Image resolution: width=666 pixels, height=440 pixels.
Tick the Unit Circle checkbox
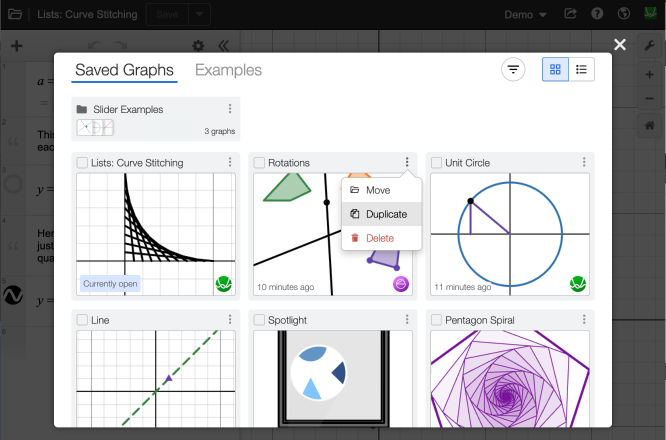click(x=436, y=163)
